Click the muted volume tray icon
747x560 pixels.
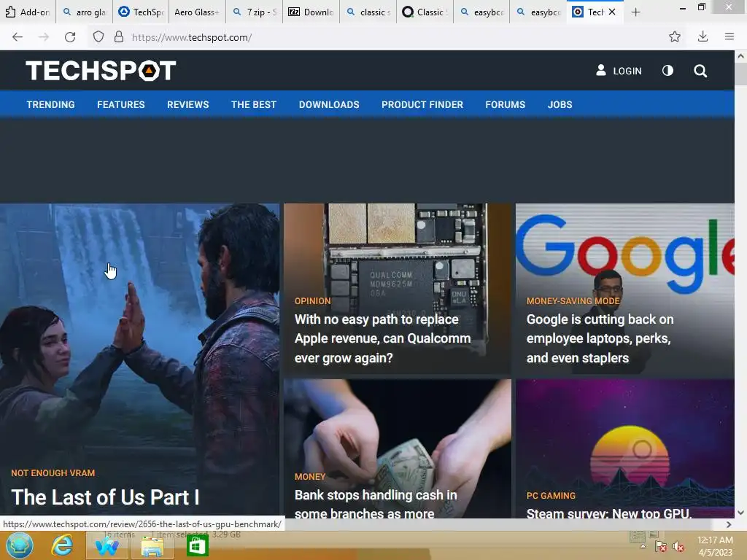point(678,547)
